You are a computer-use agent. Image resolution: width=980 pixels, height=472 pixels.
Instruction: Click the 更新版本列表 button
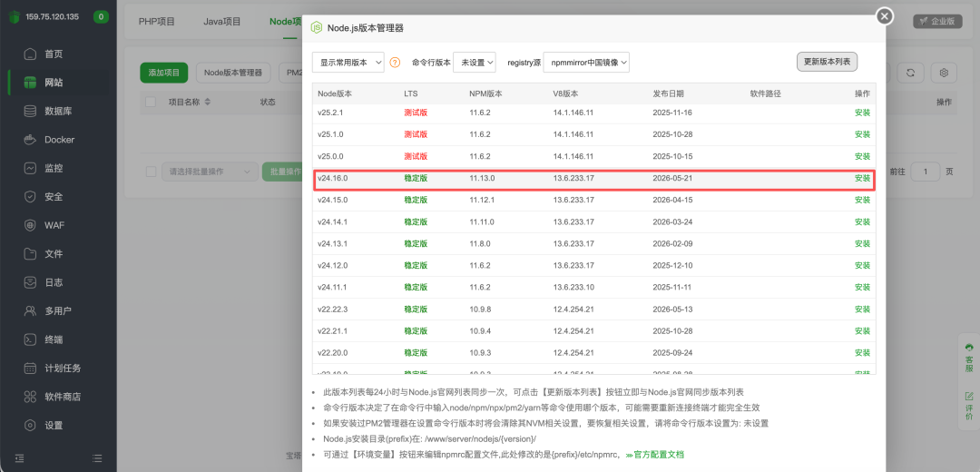click(827, 62)
